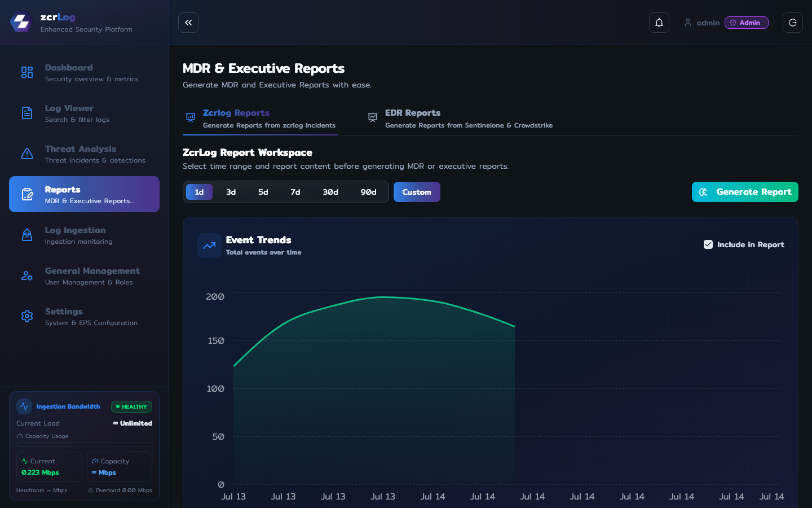Click the General Management users icon

(x=27, y=275)
